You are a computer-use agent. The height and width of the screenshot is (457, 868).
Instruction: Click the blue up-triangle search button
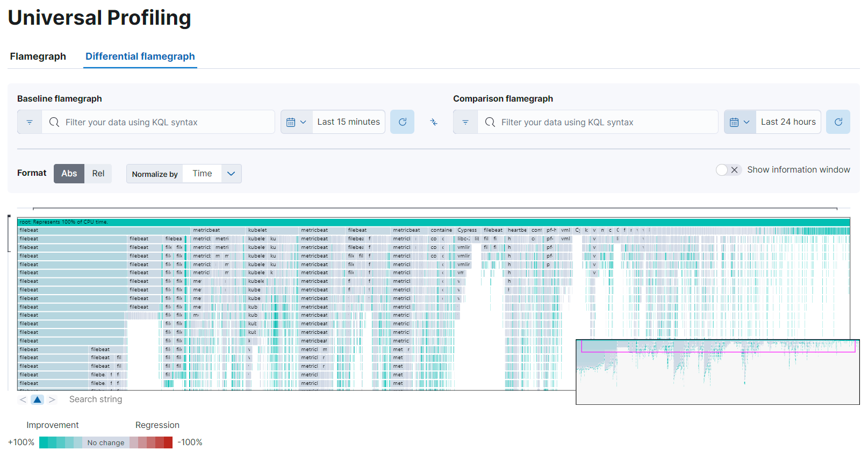point(37,399)
